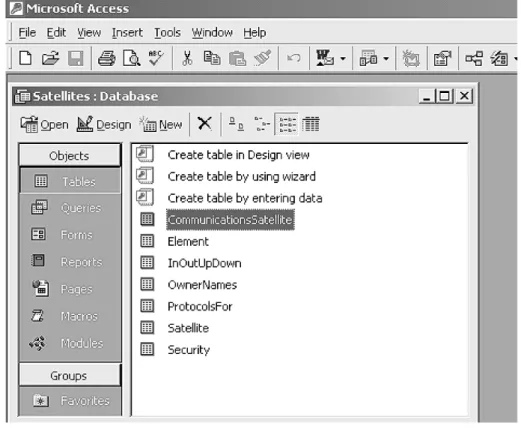Viewport: 521px width, 429px height.
Task: Open the Properties toolbar icon
Action: tap(442, 59)
